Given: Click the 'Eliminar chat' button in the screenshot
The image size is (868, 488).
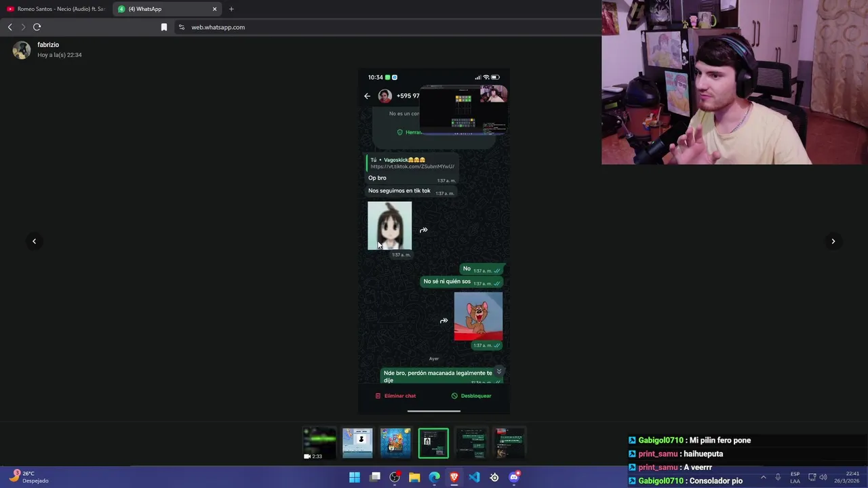Looking at the screenshot, I should pyautogui.click(x=396, y=396).
